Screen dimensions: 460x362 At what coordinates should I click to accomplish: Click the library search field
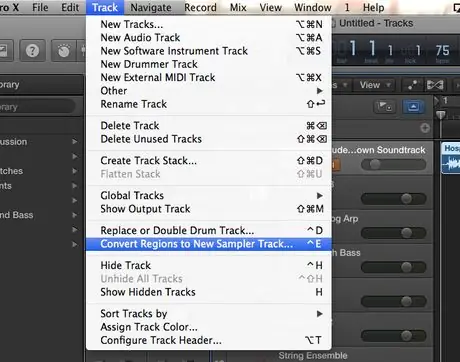coord(37,107)
